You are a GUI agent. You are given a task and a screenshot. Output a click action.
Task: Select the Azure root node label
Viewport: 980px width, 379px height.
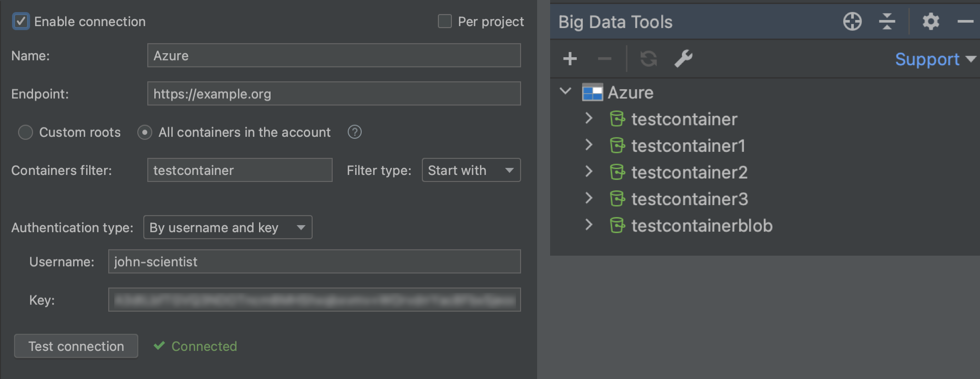pyautogui.click(x=630, y=93)
